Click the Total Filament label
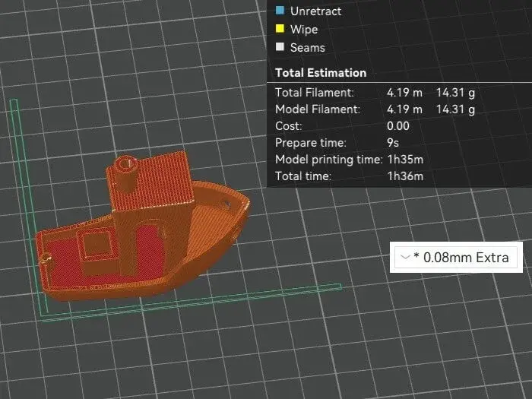The width and height of the screenshot is (532, 399). tap(315, 92)
